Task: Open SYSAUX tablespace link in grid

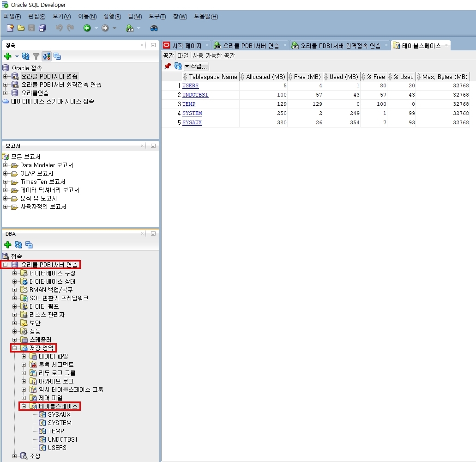Action: tap(192, 122)
